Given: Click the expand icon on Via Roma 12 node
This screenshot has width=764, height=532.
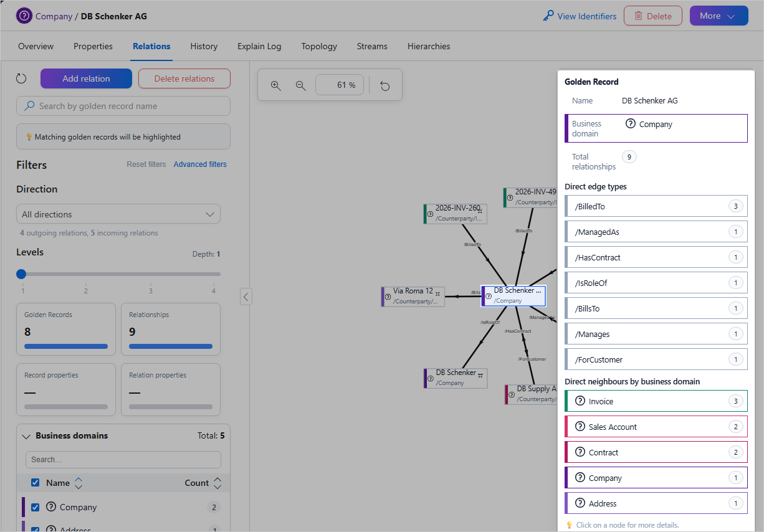Looking at the screenshot, I should click(437, 293).
